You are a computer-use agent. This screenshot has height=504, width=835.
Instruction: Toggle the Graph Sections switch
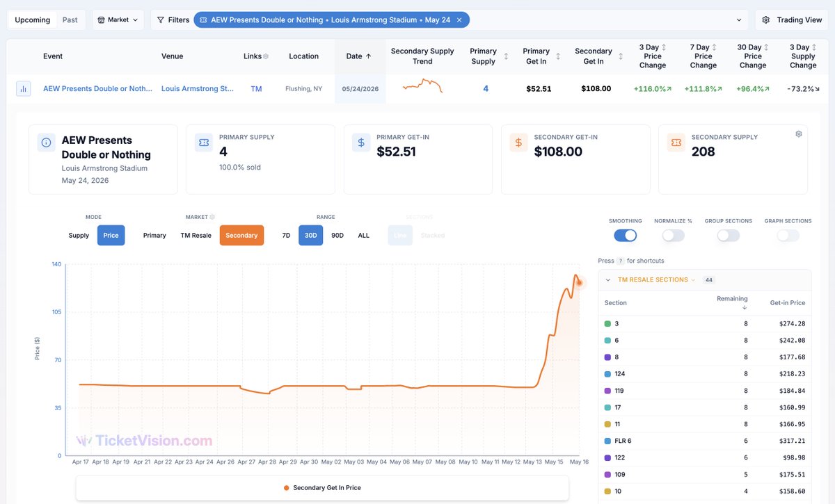point(788,236)
